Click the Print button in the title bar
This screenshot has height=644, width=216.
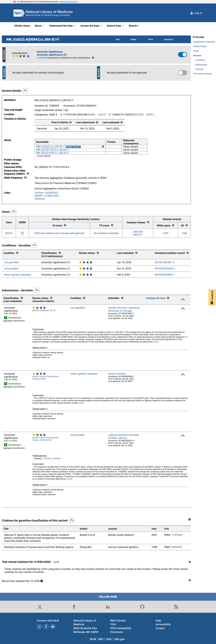click(151, 40)
